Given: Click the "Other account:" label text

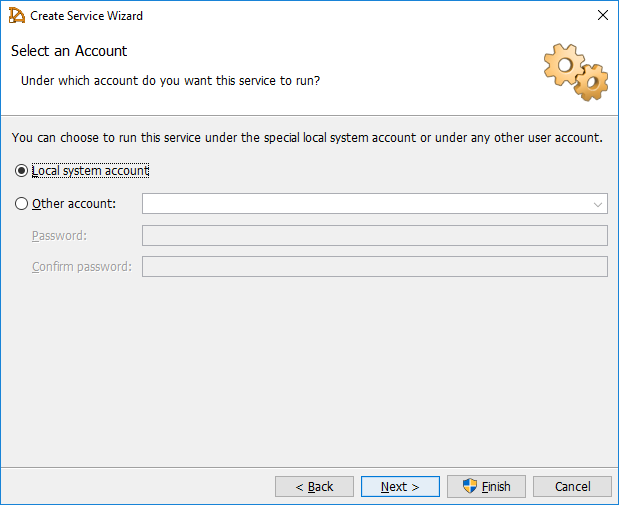Looking at the screenshot, I should (74, 204).
